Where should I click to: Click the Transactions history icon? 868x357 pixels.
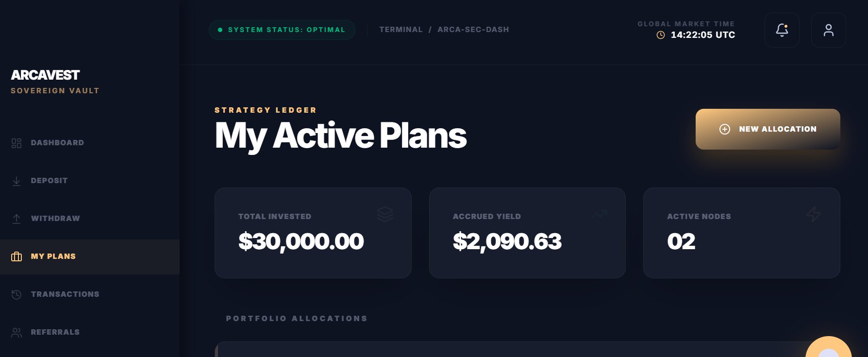[x=17, y=294]
